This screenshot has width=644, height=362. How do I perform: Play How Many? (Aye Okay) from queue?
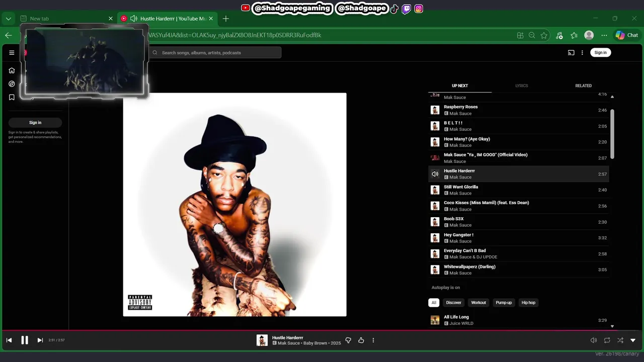(x=519, y=142)
